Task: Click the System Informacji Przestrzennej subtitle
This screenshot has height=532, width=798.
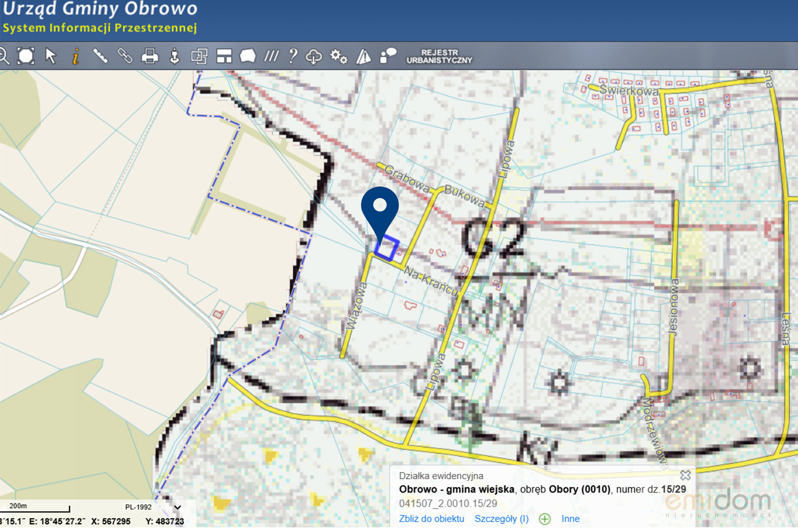Action: point(100,28)
